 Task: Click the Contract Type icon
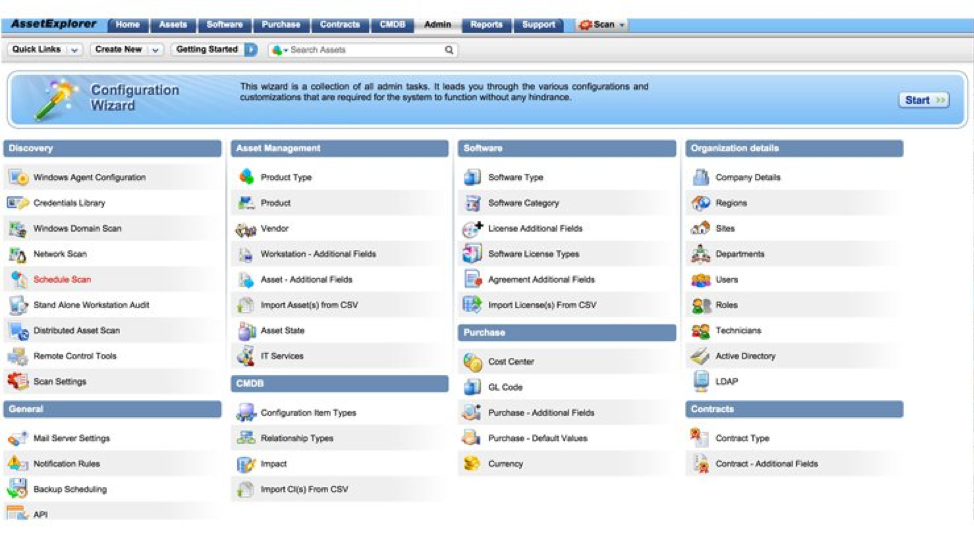(x=700, y=438)
